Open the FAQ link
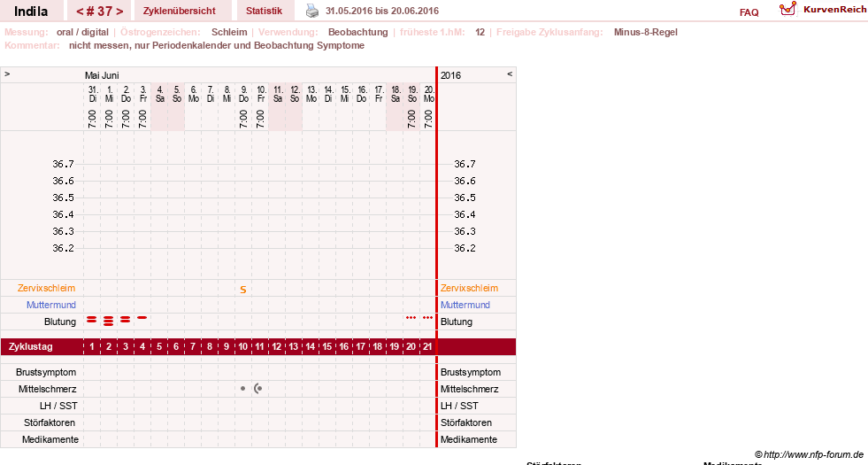 [x=749, y=12]
